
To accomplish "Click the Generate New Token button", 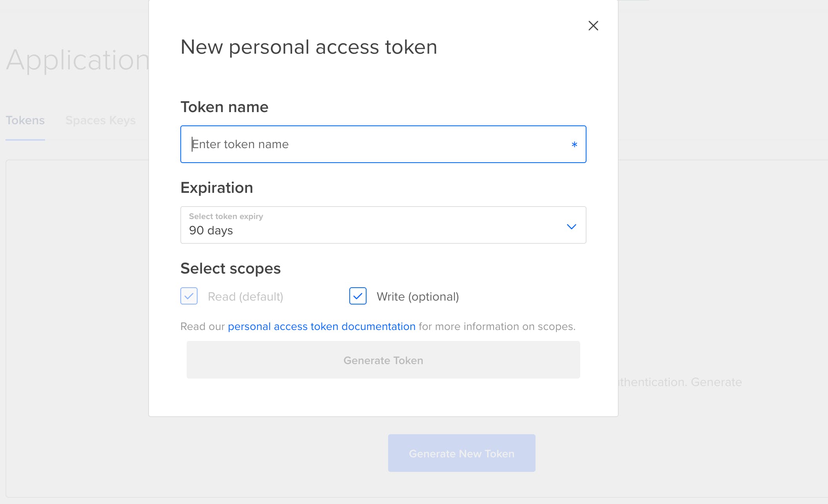I will click(x=461, y=453).
